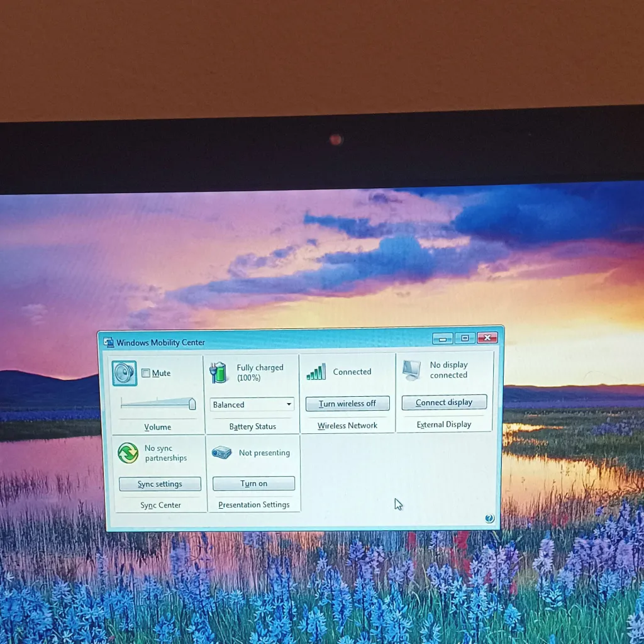
Task: Click the external display monitor icon
Action: (x=412, y=371)
